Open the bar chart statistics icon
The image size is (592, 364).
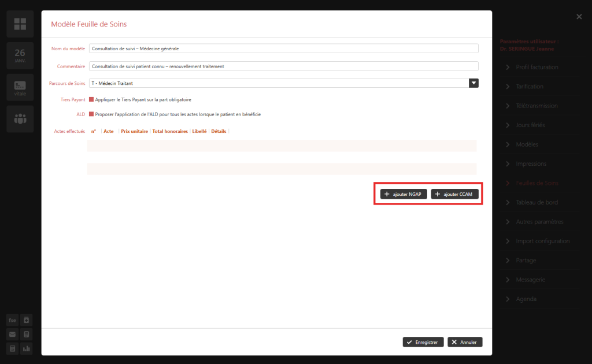(27, 348)
